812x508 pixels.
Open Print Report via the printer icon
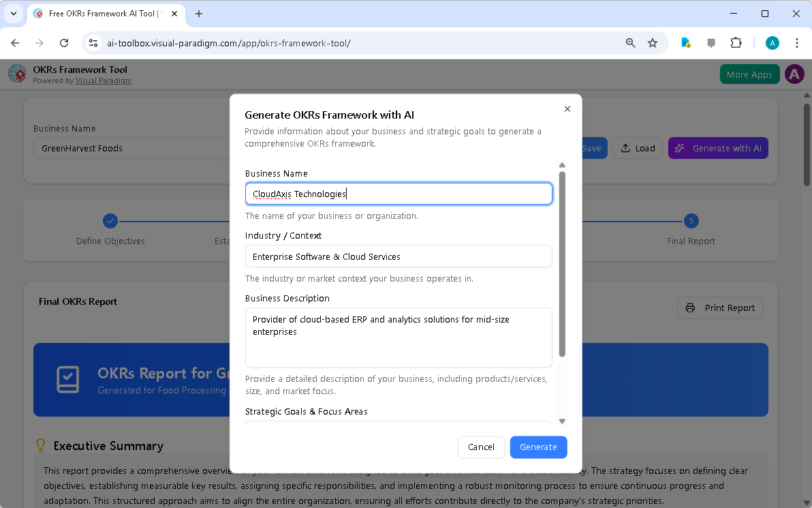[x=691, y=308]
